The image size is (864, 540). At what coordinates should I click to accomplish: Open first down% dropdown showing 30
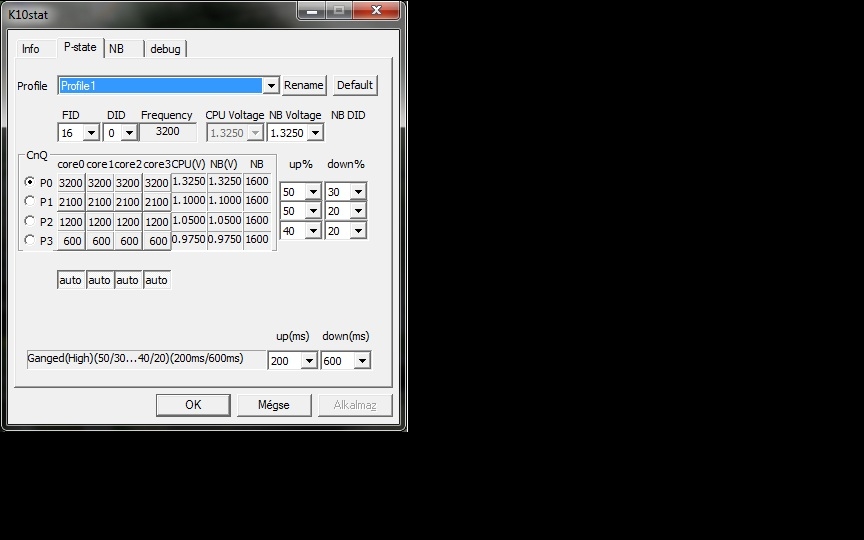click(358, 192)
